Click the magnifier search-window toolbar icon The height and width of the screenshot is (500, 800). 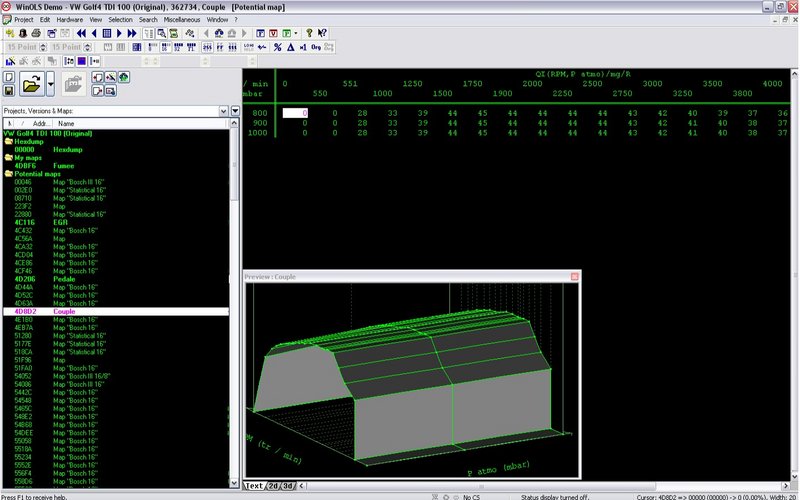pos(161,33)
